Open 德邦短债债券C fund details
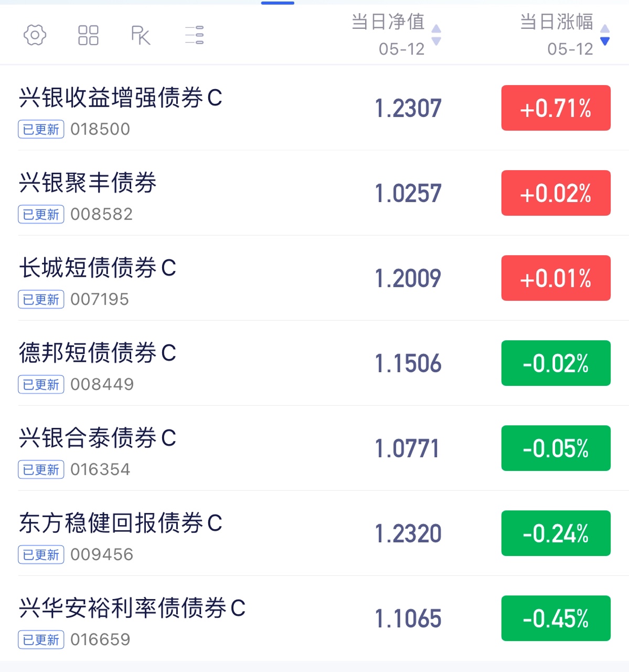This screenshot has width=629, height=672. click(314, 363)
